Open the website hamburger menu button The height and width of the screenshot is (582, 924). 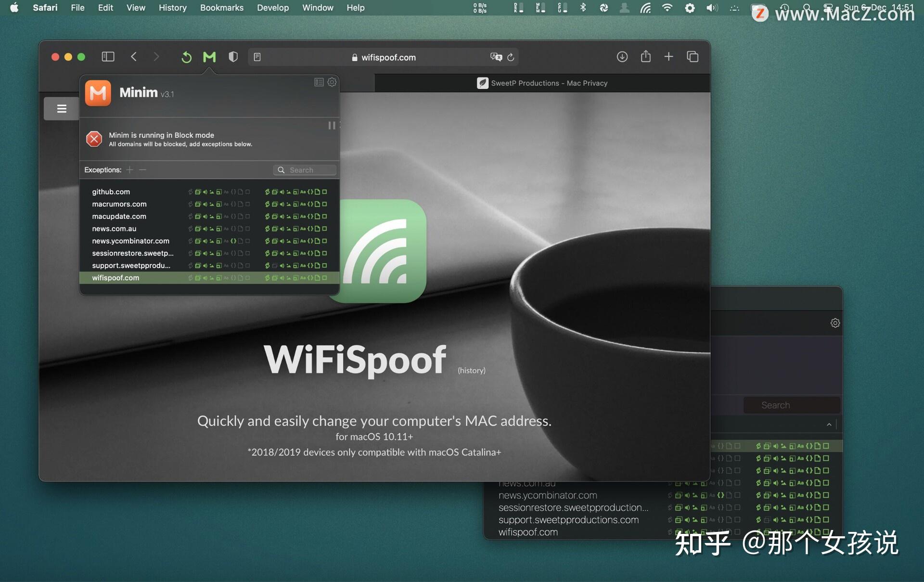click(x=62, y=109)
